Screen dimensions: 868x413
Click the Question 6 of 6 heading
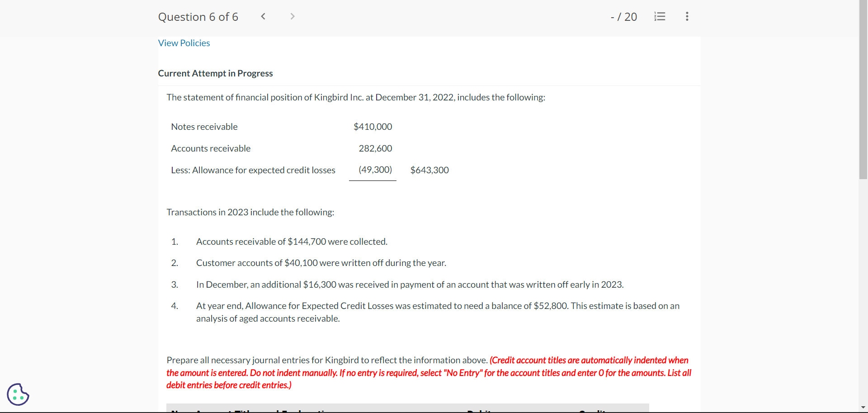coord(198,17)
